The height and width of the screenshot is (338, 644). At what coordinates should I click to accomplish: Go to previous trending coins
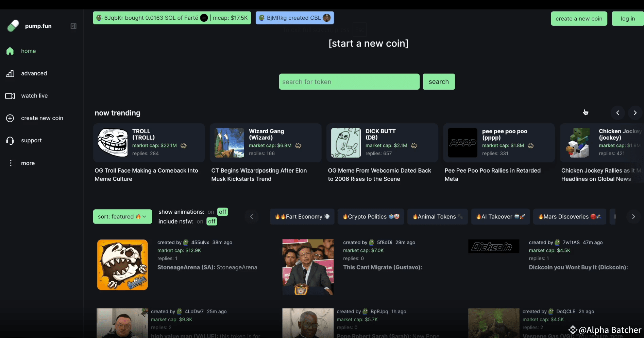tap(618, 113)
